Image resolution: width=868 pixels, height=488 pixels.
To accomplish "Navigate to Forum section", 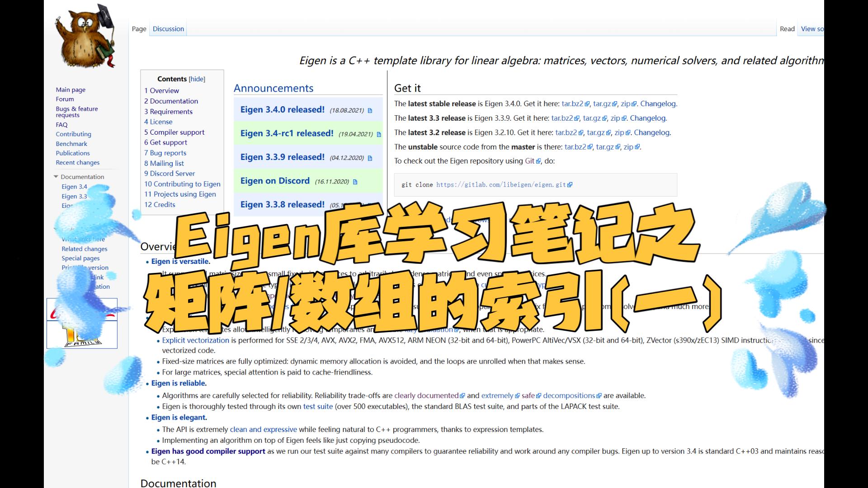I will point(64,99).
